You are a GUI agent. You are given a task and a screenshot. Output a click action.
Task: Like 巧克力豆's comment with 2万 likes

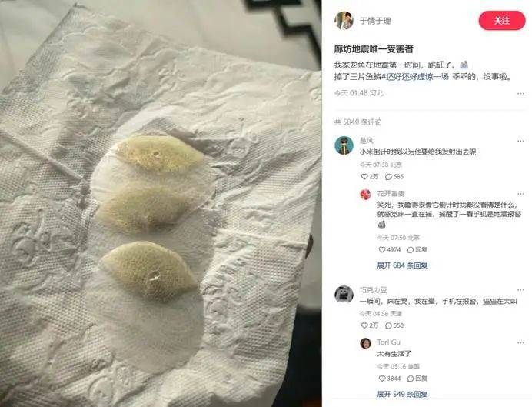[x=370, y=325]
